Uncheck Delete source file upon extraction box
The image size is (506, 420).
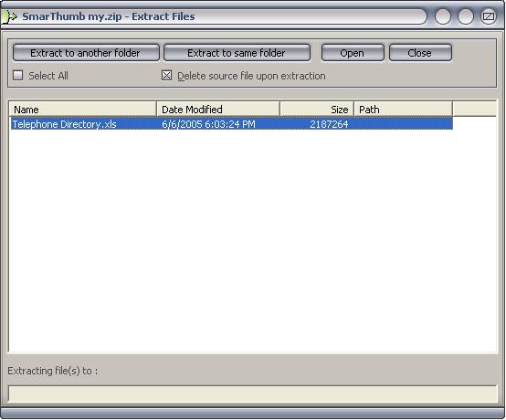[x=166, y=76]
